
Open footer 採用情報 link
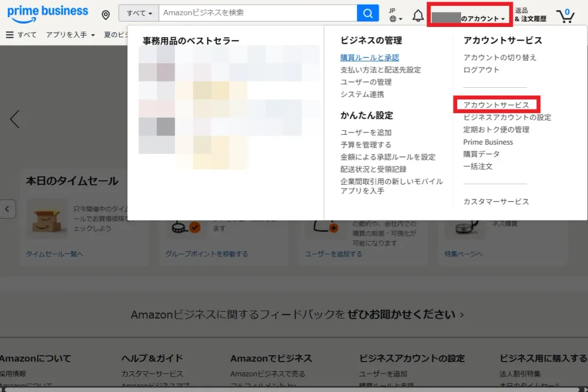[x=13, y=374]
